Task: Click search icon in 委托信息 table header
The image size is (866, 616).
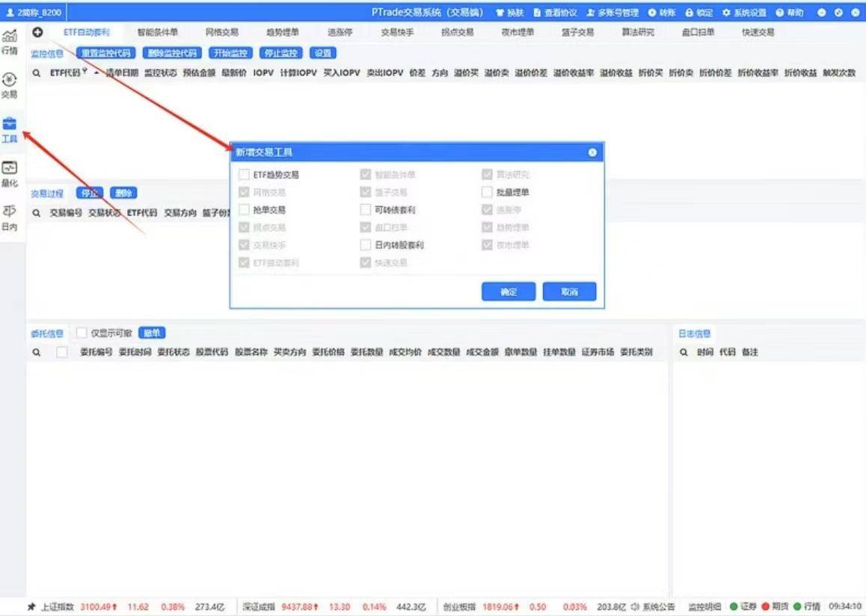Action: tap(37, 351)
